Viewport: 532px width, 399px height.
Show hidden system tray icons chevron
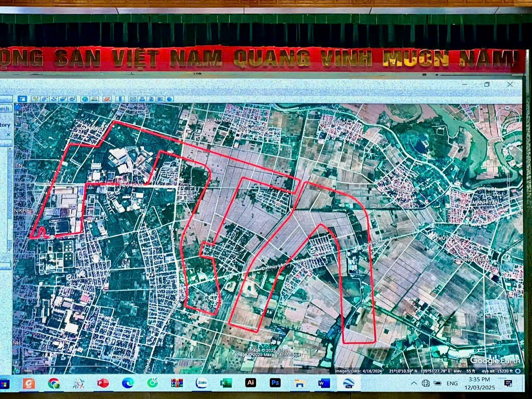click(414, 383)
